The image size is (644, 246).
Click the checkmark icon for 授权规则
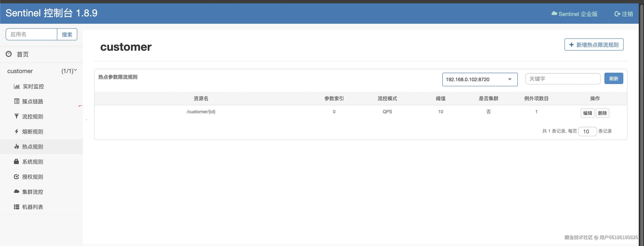[x=17, y=177]
